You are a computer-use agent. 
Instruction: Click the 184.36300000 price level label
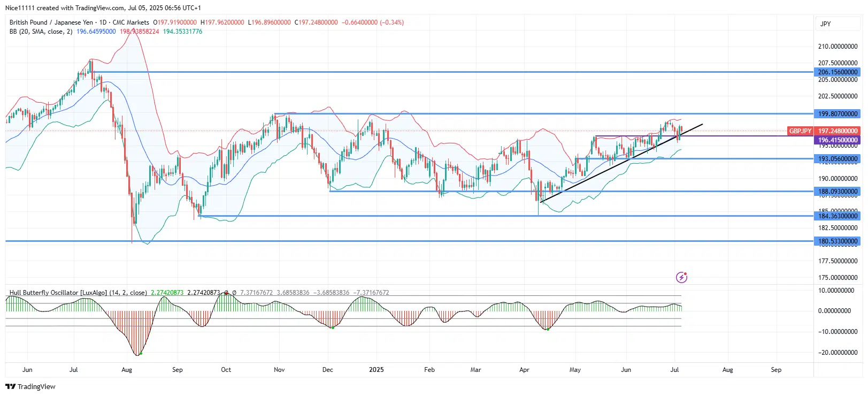point(838,216)
